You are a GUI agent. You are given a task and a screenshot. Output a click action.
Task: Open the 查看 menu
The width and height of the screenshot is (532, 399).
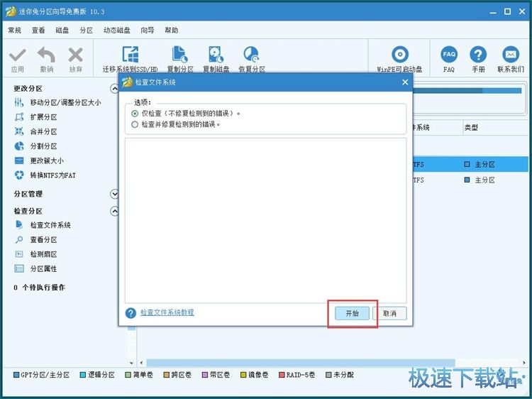pyautogui.click(x=38, y=31)
